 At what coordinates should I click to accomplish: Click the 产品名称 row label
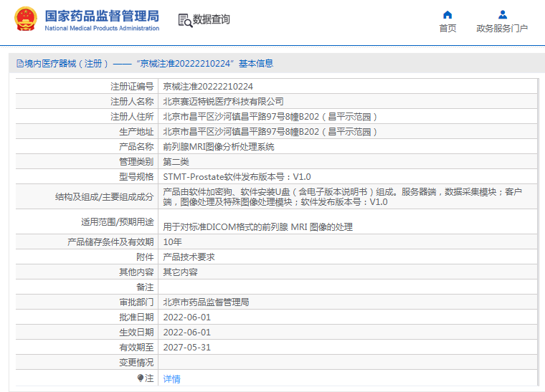[x=136, y=147]
